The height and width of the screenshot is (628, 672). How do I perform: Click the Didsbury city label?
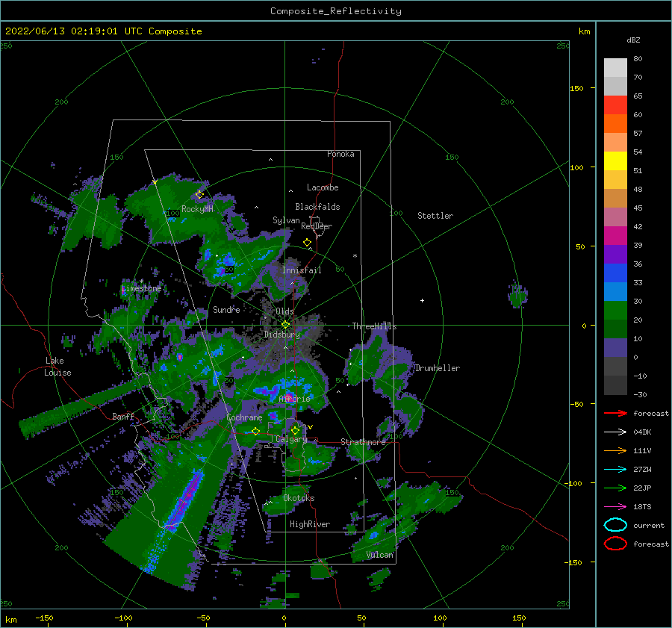282,335
